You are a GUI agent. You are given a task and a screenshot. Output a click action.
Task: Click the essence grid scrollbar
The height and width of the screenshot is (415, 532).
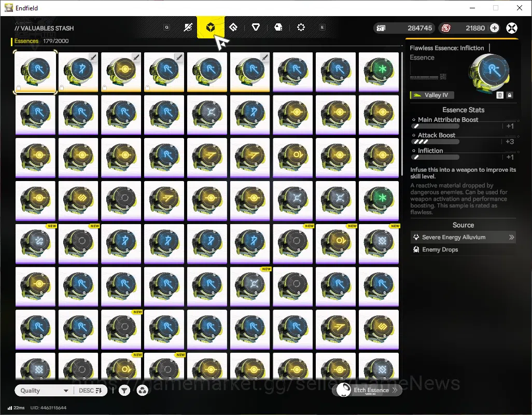pyautogui.click(x=402, y=114)
